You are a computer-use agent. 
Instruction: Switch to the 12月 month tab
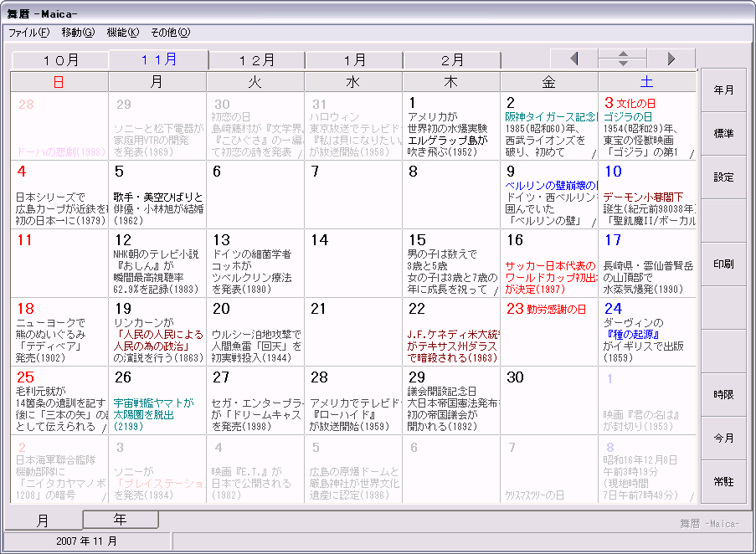point(256,60)
